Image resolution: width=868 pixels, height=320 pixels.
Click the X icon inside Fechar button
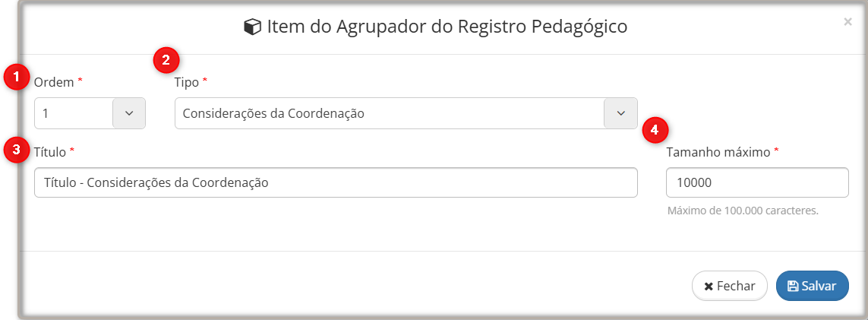[709, 287]
